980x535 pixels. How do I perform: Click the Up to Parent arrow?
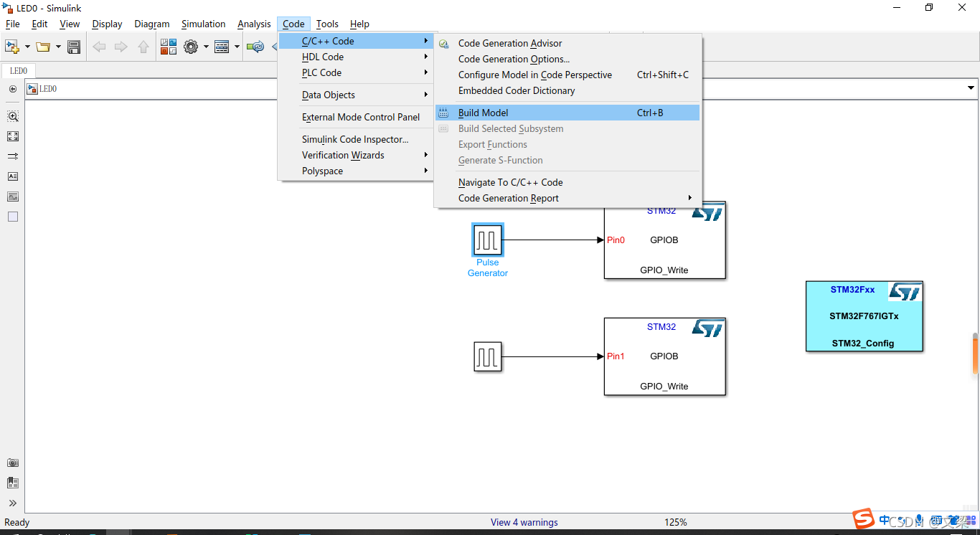(143, 47)
